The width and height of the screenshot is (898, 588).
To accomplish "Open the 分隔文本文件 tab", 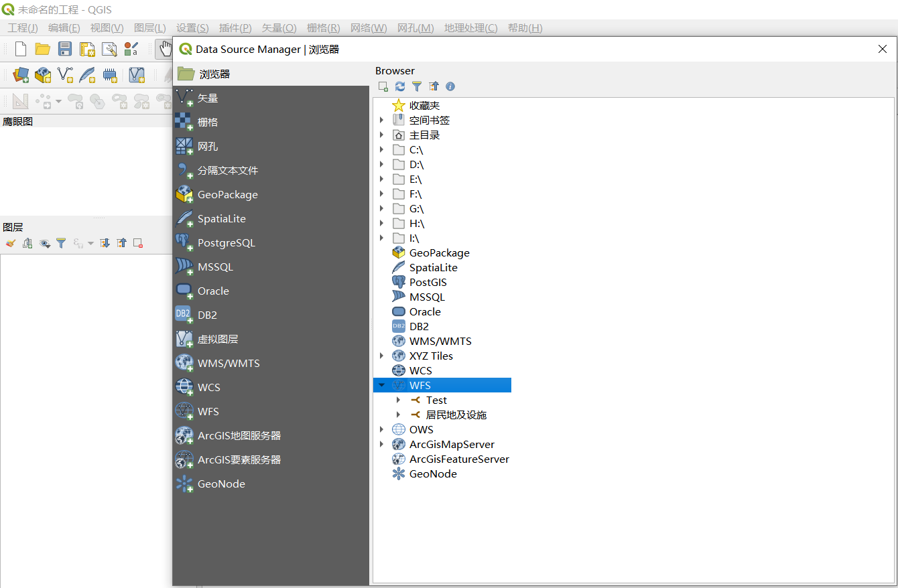I will [271, 170].
